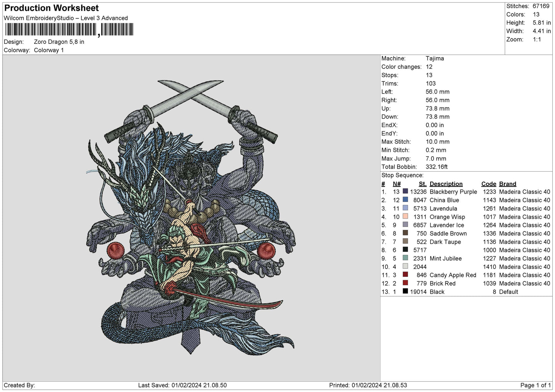Pick the Lavendula color swatch
Screen dimensions: 555x392
coord(405,208)
